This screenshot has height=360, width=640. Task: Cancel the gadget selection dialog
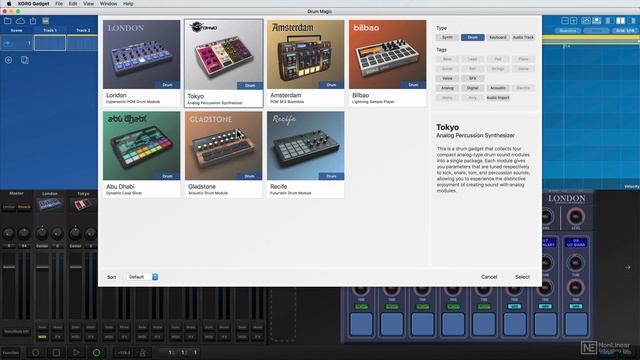coord(489,277)
